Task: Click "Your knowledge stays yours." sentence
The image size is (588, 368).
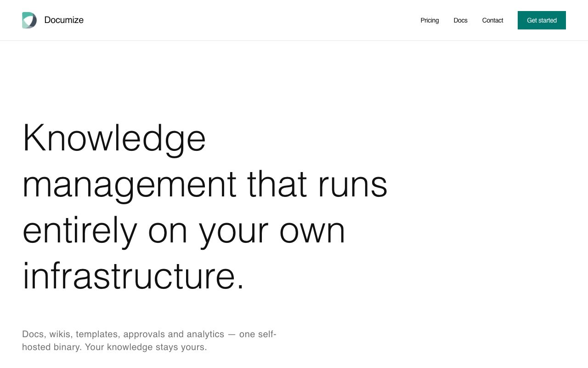Action: click(x=146, y=347)
